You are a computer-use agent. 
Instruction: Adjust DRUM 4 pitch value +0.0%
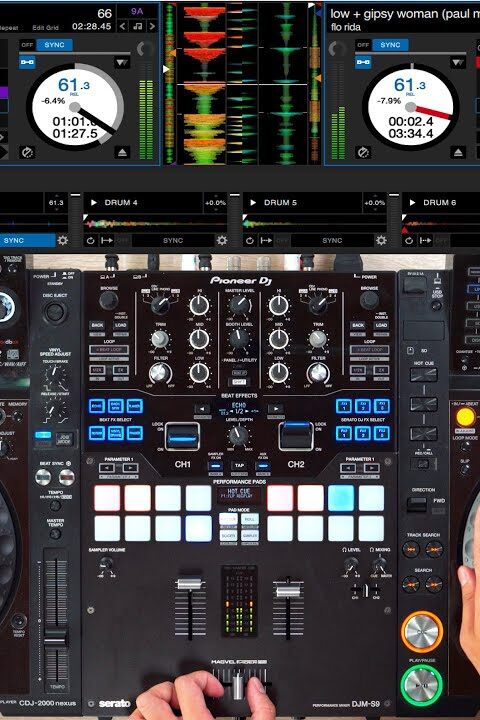(x=215, y=202)
